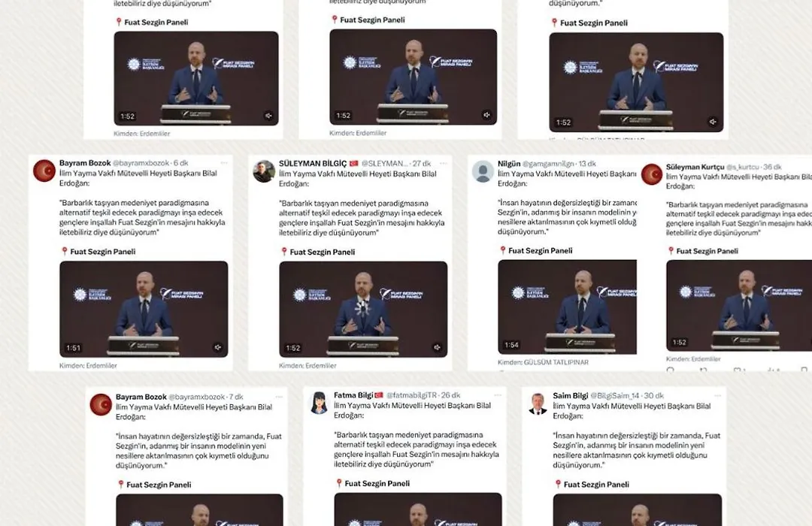
Task: Open the more options on Fatma Bilgi's tweet
Action: 498,395
